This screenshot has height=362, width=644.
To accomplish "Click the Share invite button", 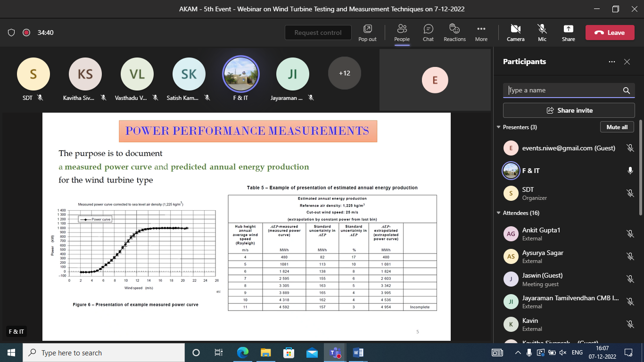I will 569,110.
